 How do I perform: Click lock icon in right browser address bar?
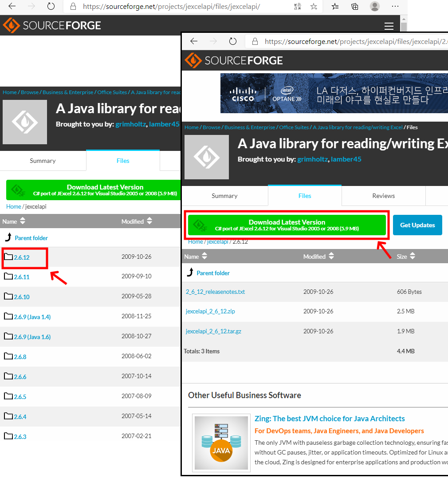click(x=255, y=41)
